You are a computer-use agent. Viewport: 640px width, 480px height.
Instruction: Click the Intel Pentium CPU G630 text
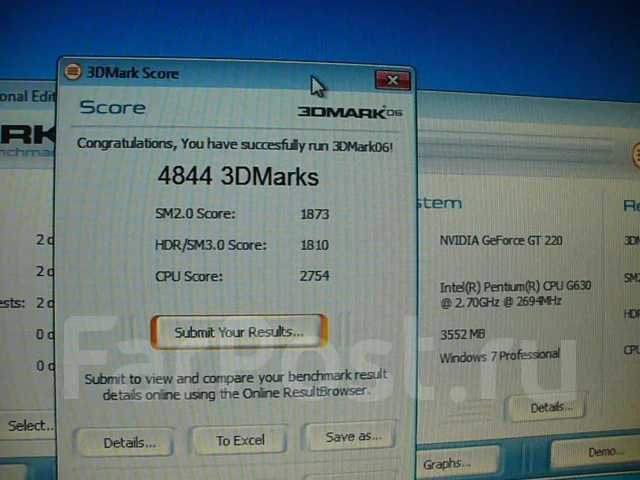click(x=516, y=294)
